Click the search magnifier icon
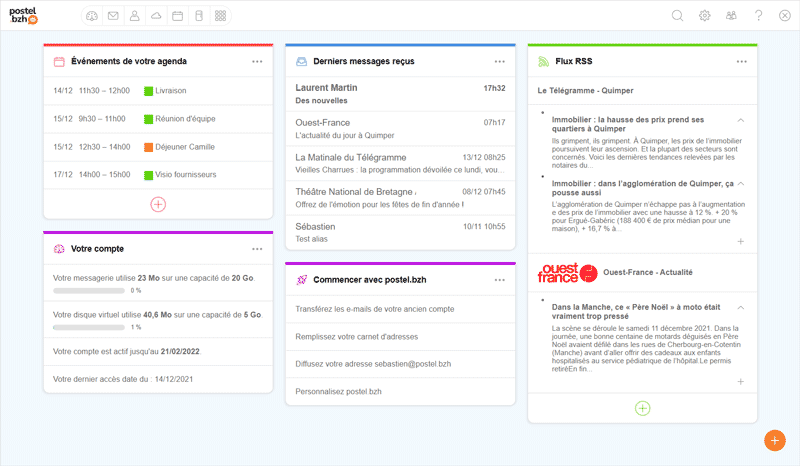This screenshot has width=800, height=466. (677, 16)
